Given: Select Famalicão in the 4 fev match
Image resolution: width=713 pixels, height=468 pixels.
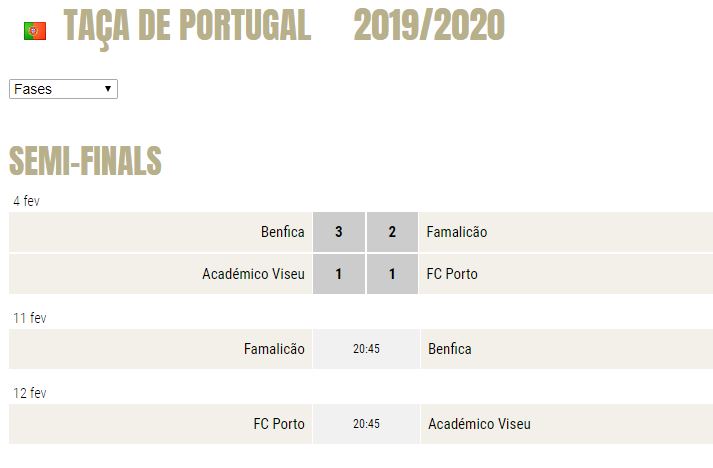Looking at the screenshot, I should tap(457, 232).
